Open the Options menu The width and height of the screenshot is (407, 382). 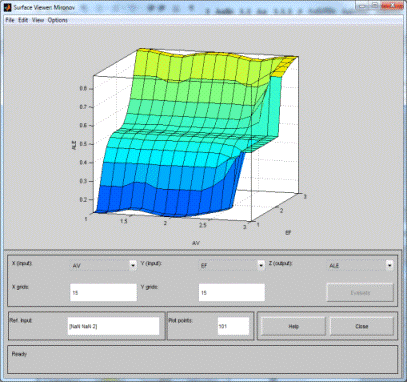(58, 20)
